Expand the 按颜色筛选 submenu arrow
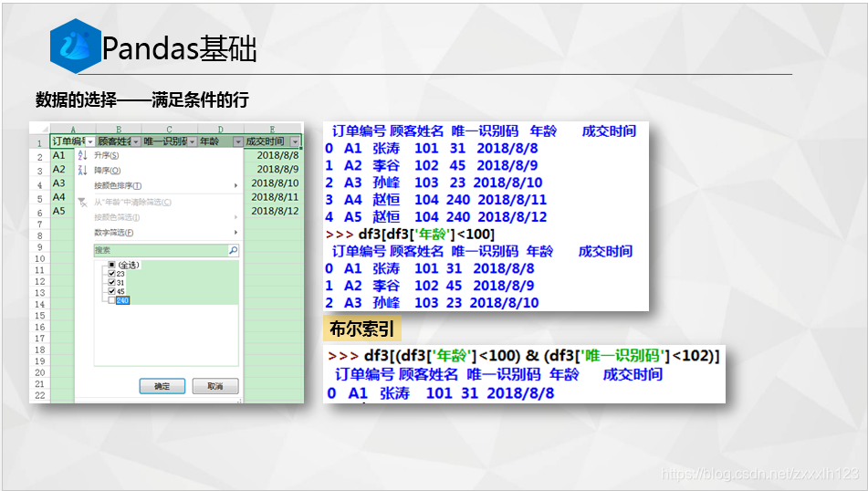Viewport: 868px width, 491px height. coord(235,217)
